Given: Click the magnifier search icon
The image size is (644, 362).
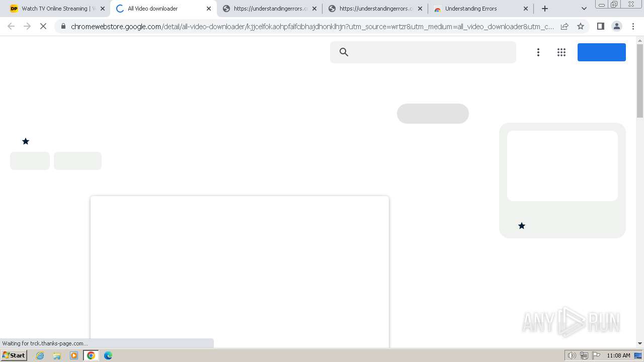Looking at the screenshot, I should tap(344, 52).
